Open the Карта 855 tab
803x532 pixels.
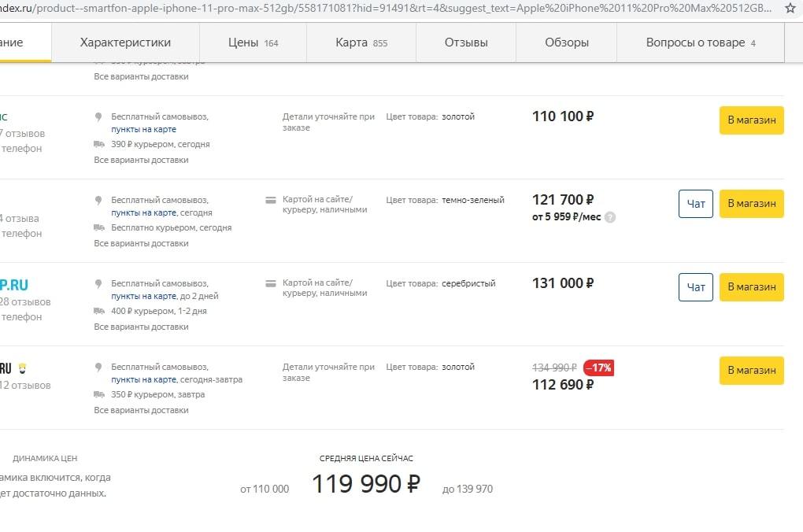point(361,42)
